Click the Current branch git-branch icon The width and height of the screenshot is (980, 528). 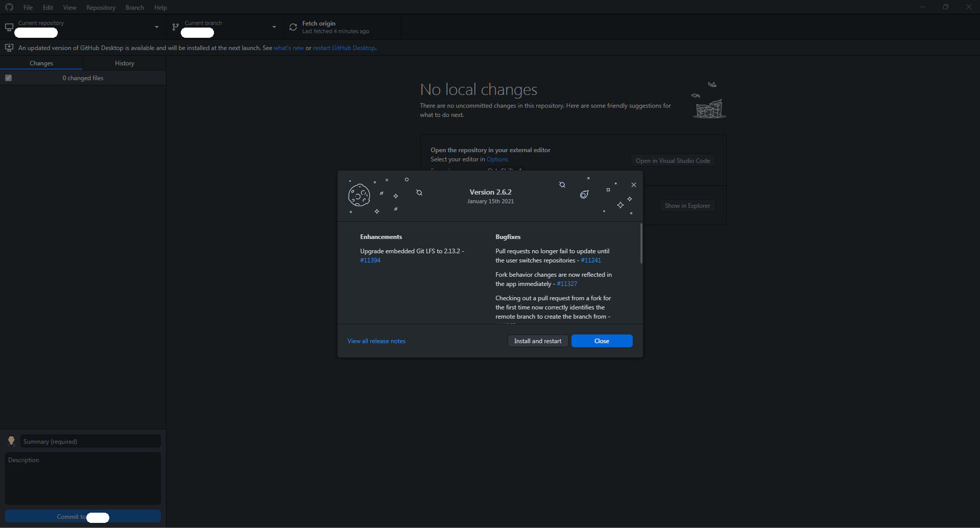(x=176, y=27)
